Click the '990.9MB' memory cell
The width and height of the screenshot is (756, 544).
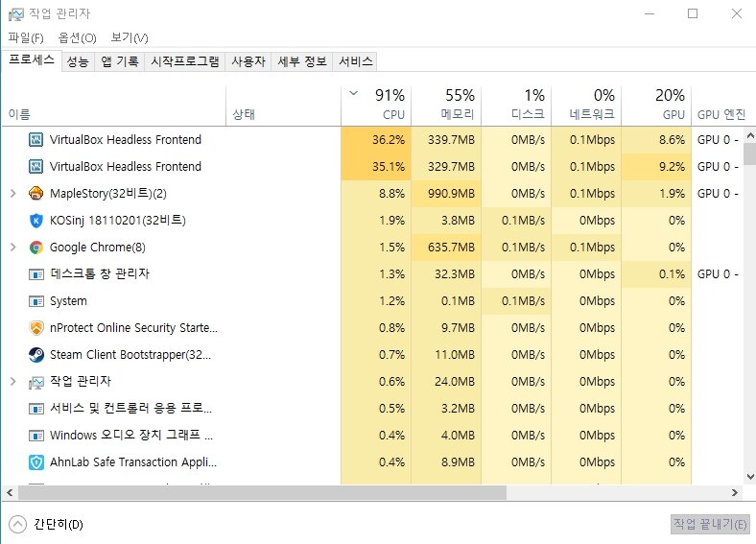point(446,194)
